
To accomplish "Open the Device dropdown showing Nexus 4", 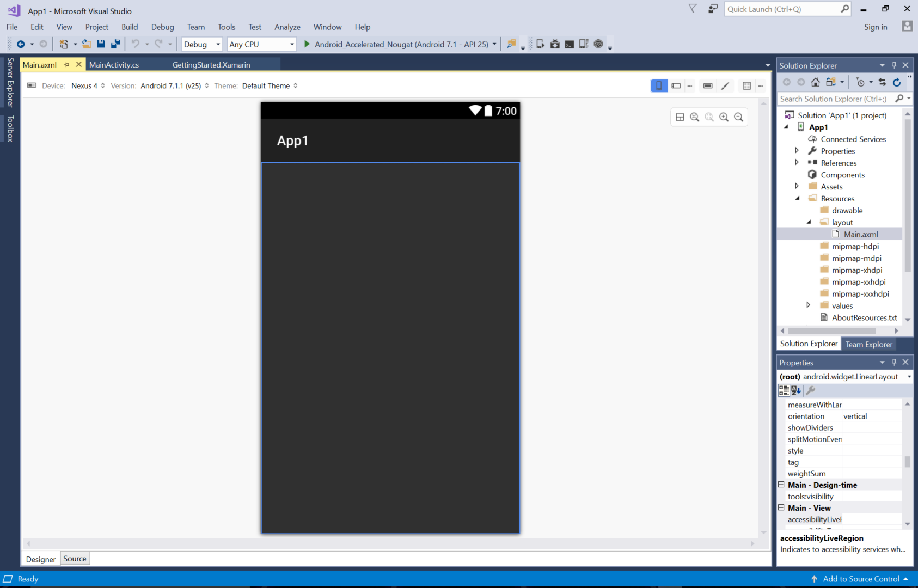I will coord(87,85).
